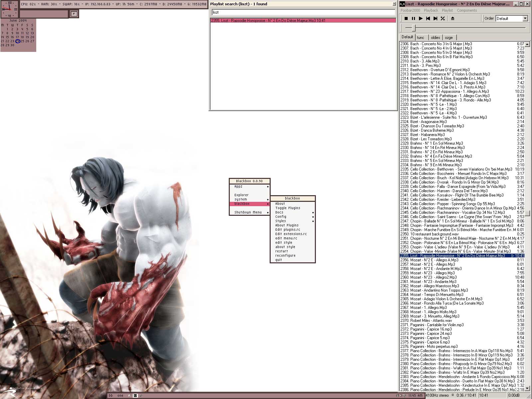Switch to the ozge playlist tab
Viewport: 532px width, 399px height.
449,38
